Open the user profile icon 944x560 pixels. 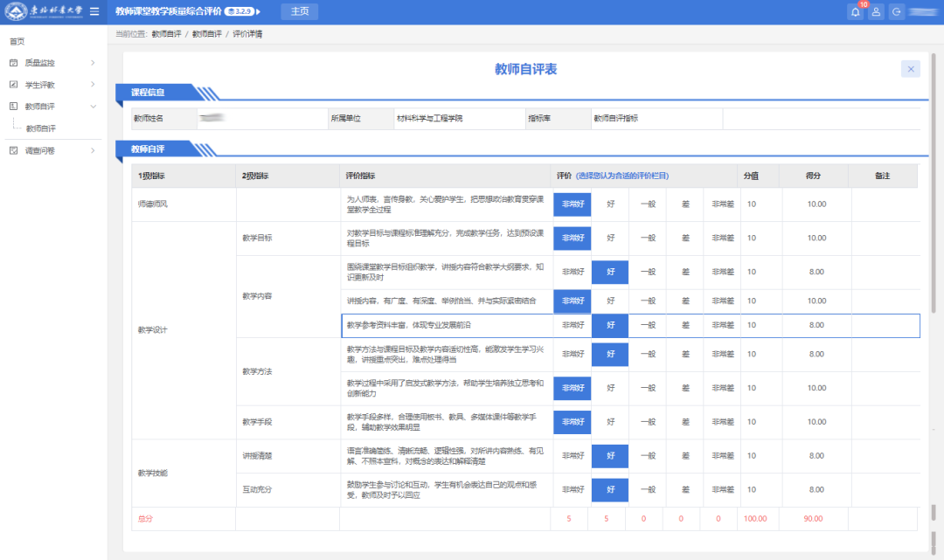(x=876, y=12)
